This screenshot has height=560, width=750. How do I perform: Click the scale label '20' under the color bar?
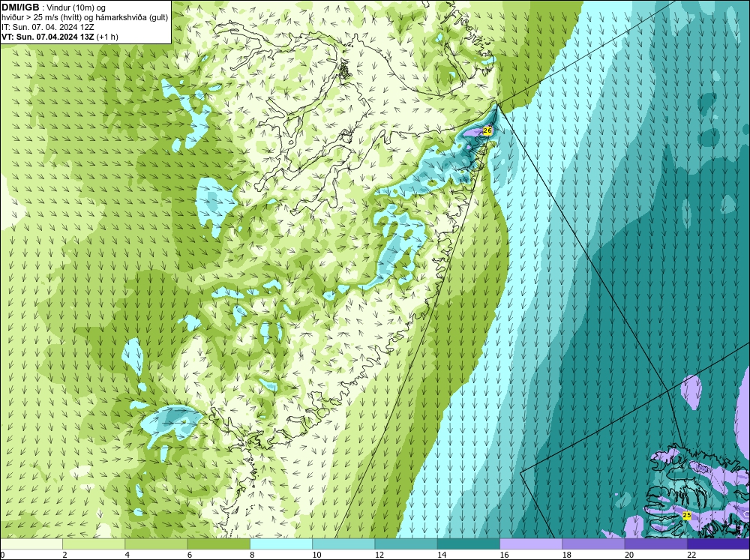pyautogui.click(x=629, y=555)
